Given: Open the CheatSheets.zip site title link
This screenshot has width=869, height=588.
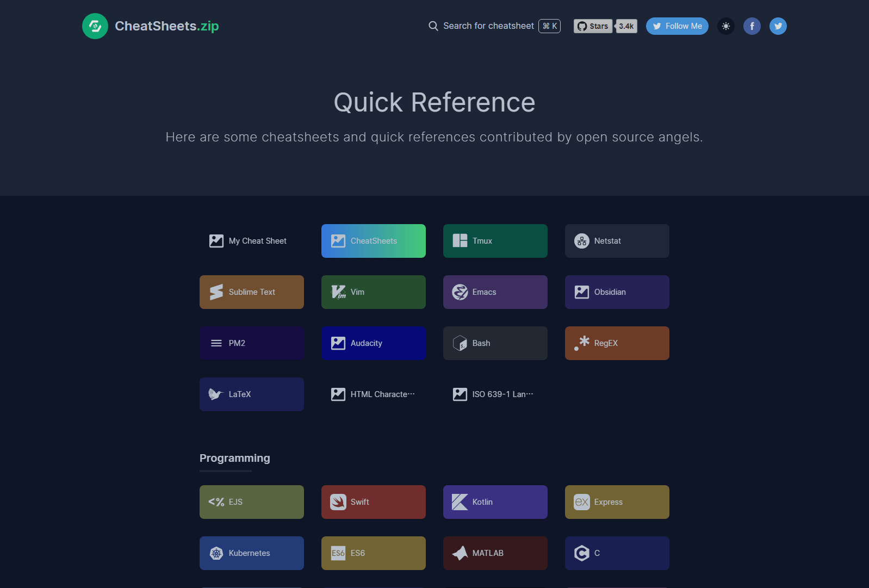Looking at the screenshot, I should (166, 26).
